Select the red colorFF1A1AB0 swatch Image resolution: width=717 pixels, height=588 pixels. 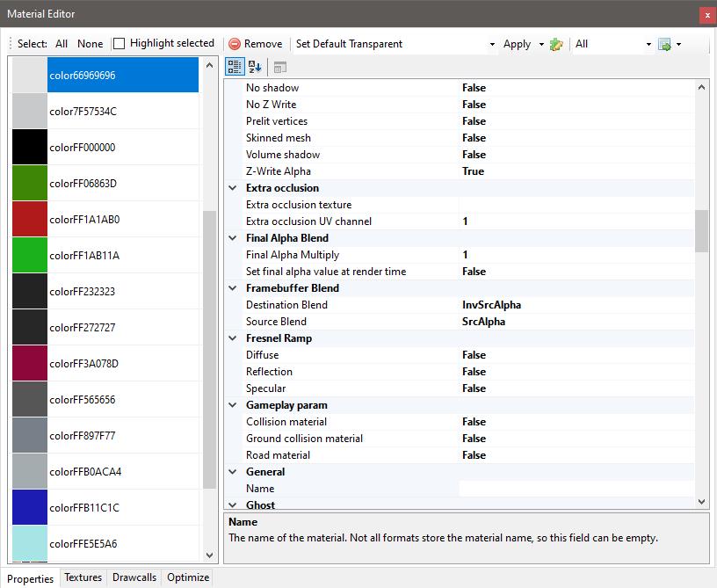(30, 219)
